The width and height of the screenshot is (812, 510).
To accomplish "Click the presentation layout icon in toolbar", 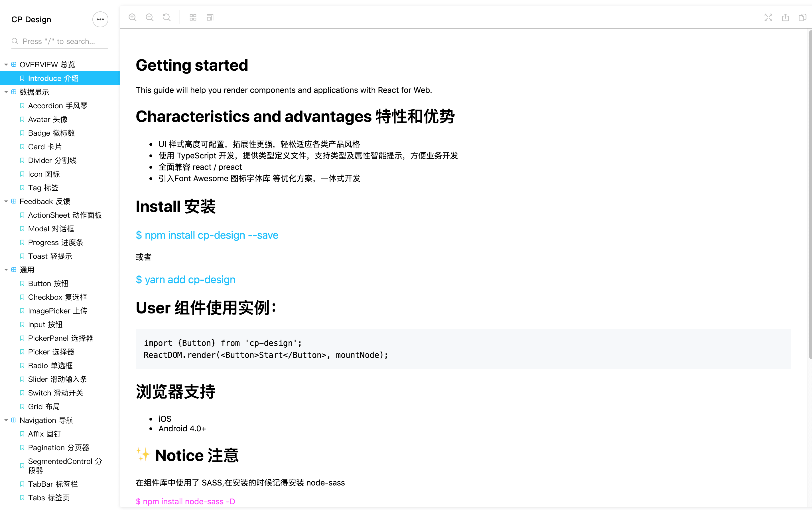I will [210, 17].
